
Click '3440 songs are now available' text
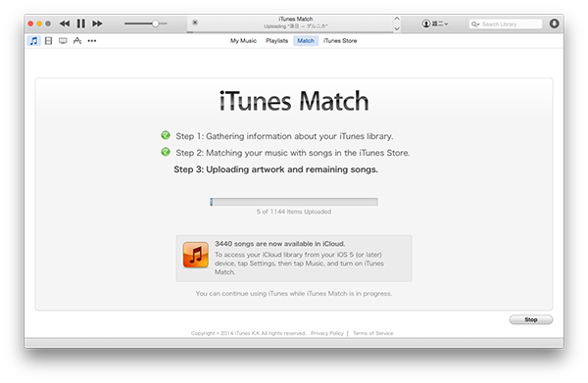coord(279,244)
